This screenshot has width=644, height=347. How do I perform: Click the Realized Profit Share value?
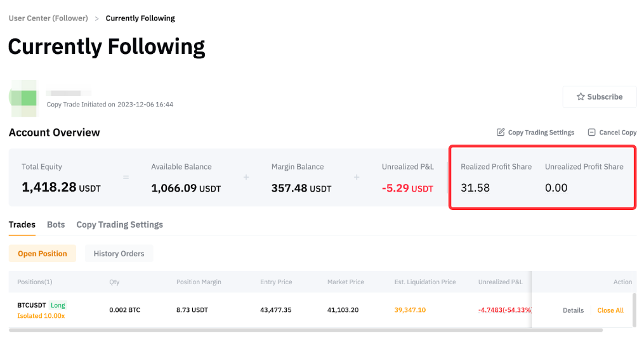click(475, 188)
